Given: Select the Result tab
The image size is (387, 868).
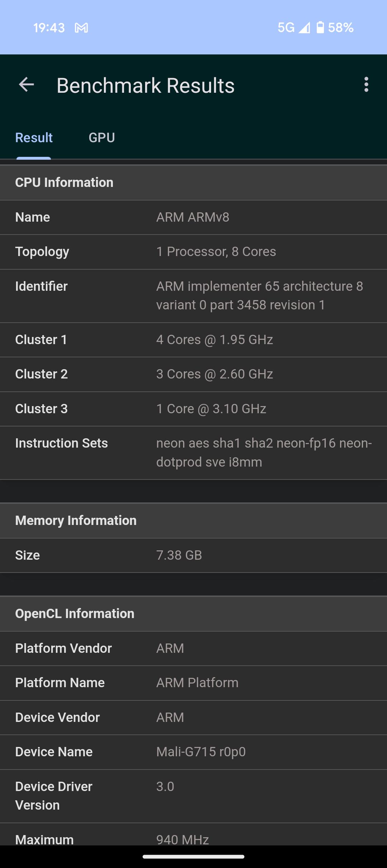Looking at the screenshot, I should 34,138.
